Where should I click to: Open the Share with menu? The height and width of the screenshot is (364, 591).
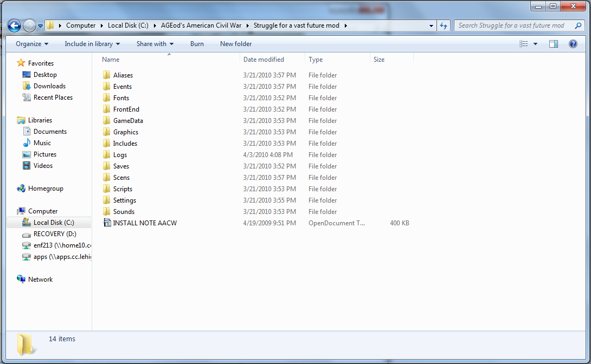point(155,44)
